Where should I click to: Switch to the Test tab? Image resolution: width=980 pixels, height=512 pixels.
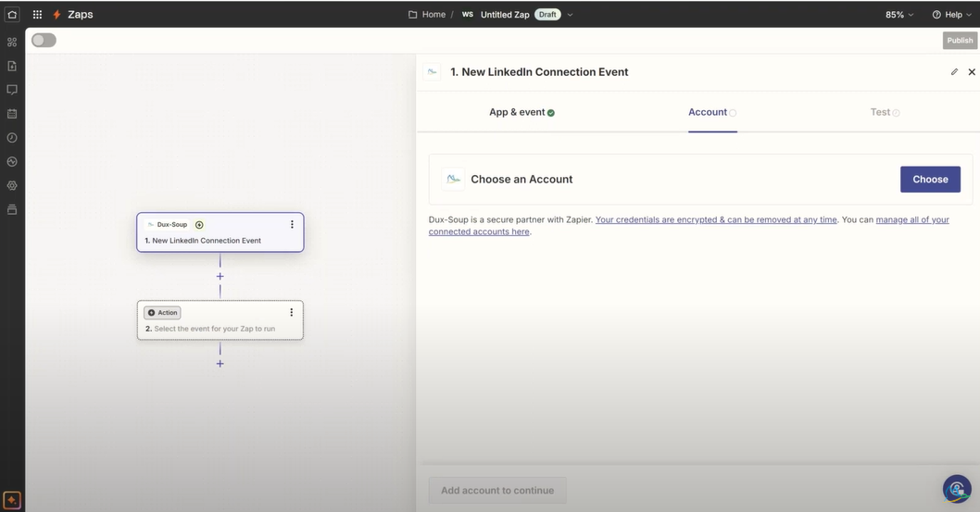coord(885,112)
